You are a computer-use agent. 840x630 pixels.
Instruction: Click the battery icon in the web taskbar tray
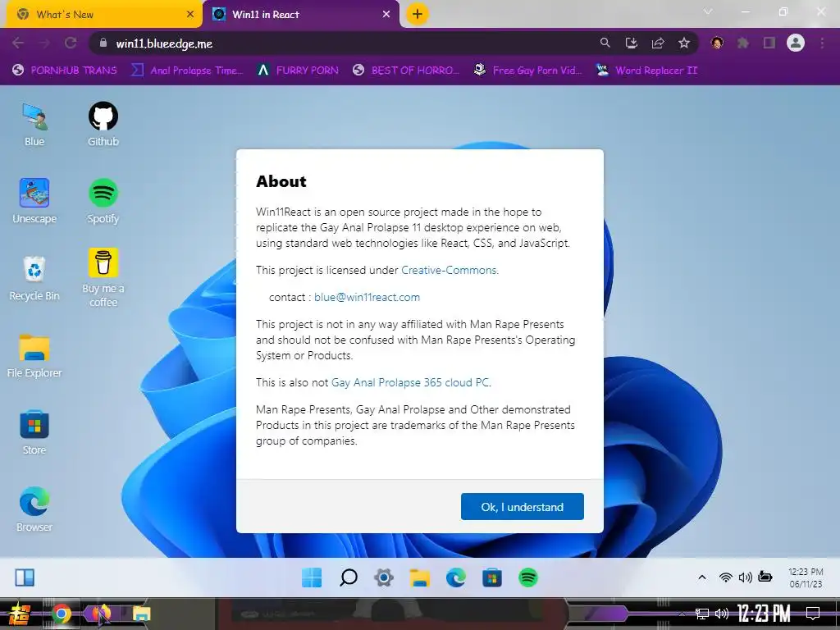[x=765, y=577]
